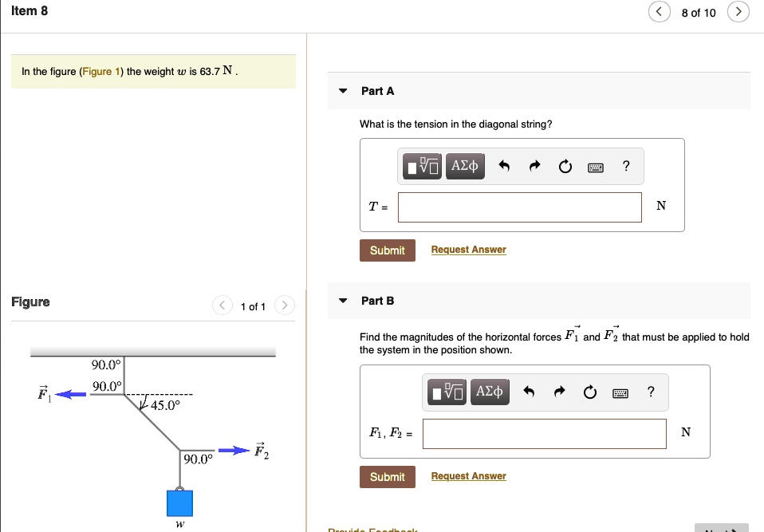
Task: Collapse the Part B section
Action: click(x=342, y=301)
